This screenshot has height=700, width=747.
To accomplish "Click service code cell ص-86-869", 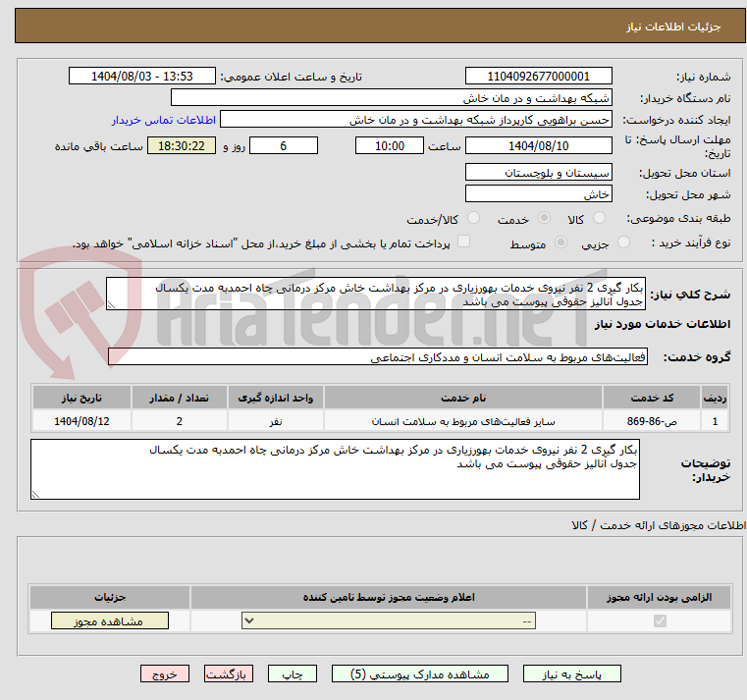I will click(x=651, y=421).
